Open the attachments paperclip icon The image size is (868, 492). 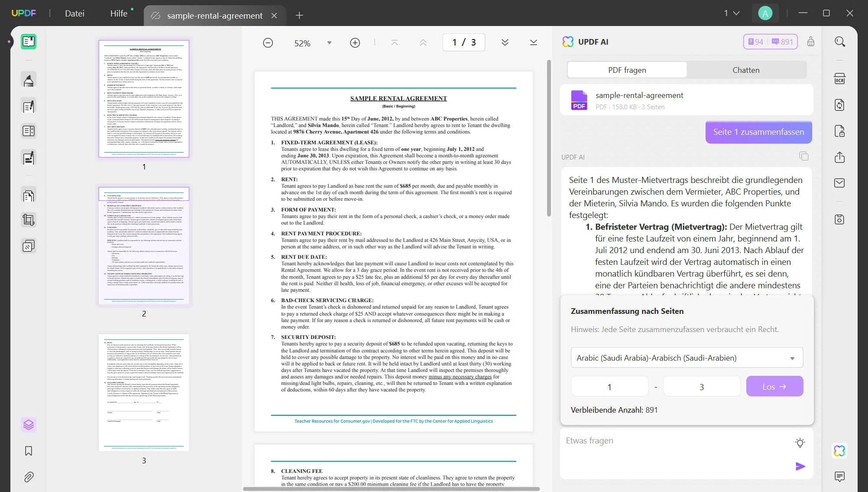29,477
